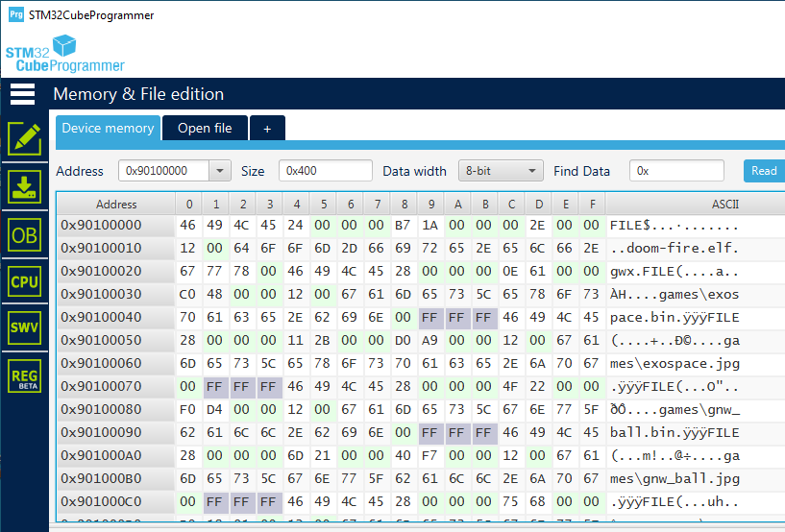Add a new tab with plus
Screen dimensions: 785x532
click(267, 129)
